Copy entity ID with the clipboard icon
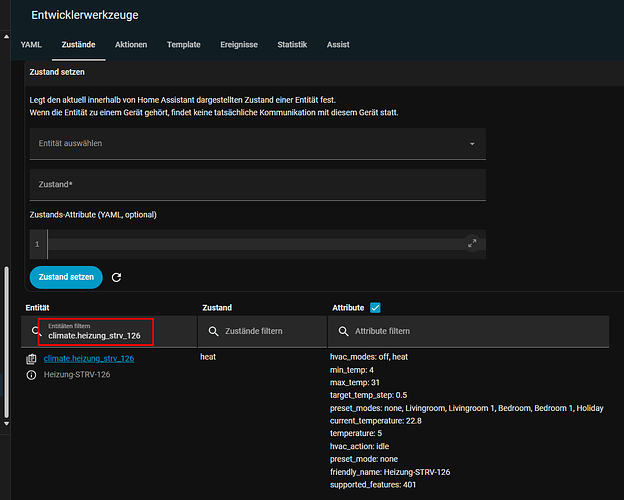Viewport: 624px width, 500px height. [x=31, y=358]
